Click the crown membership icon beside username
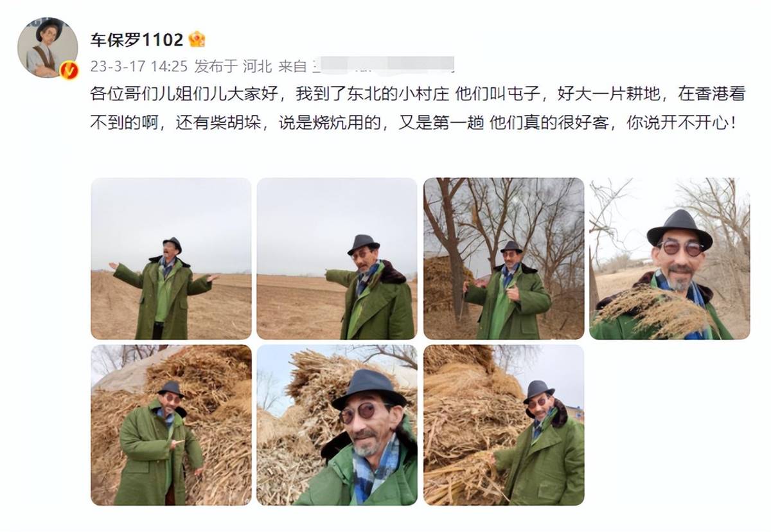 pos(197,39)
